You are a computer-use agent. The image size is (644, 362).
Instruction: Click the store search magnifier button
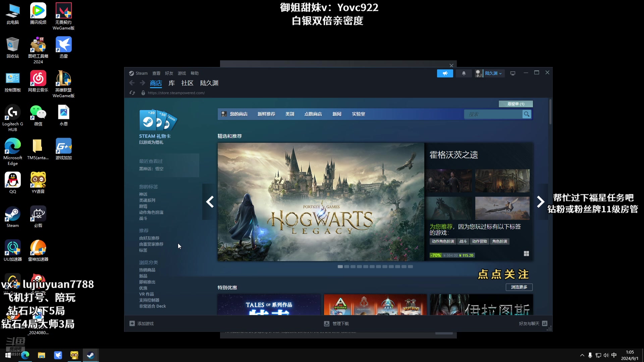(x=527, y=115)
